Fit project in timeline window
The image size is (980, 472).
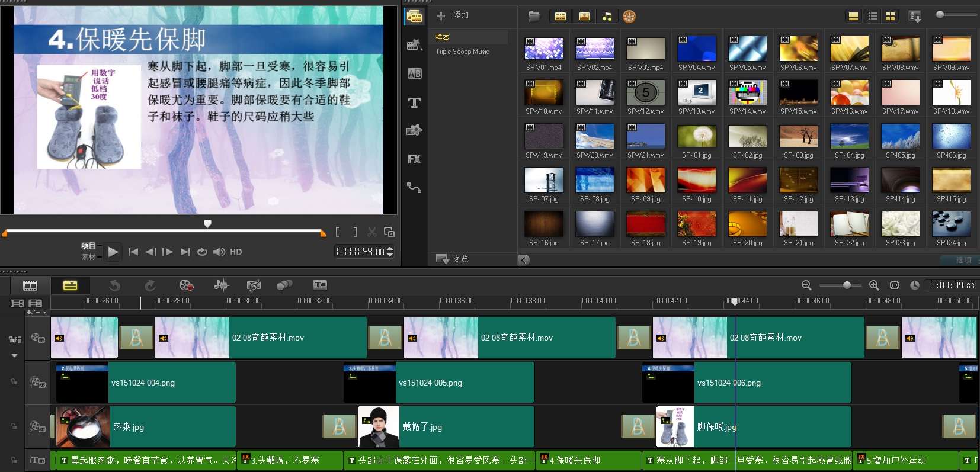click(894, 285)
